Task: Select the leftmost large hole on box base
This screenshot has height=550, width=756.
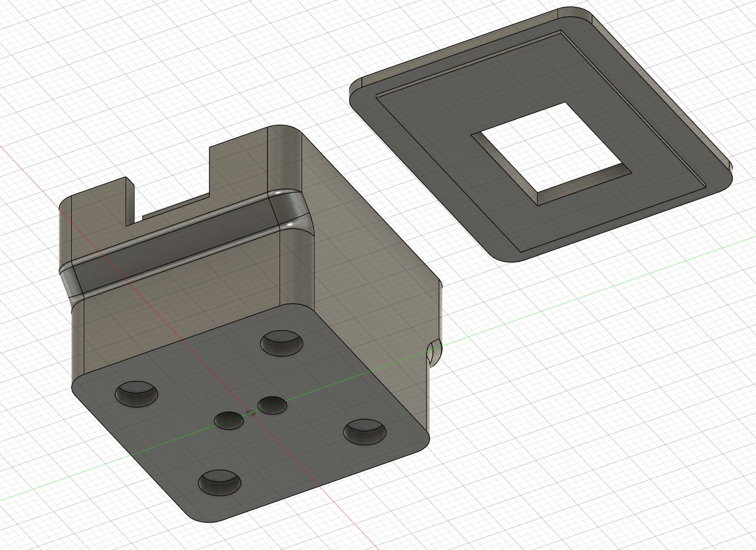Action: tap(137, 393)
